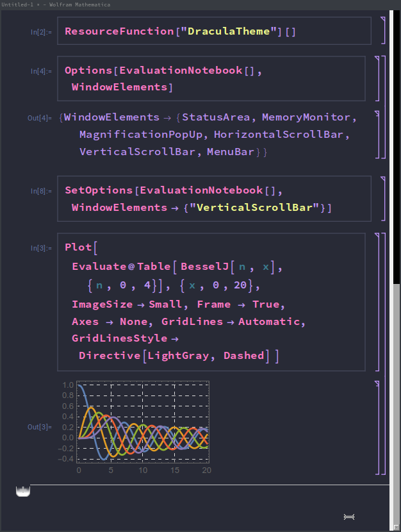This screenshot has height=532, width=401.
Task: Click ImageSize in the Plot input
Action: click(102, 304)
